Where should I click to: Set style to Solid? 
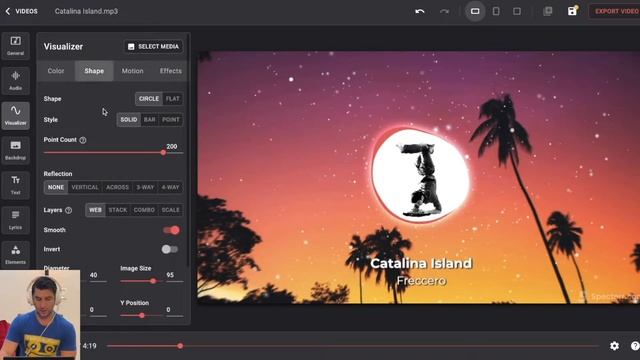[129, 120]
